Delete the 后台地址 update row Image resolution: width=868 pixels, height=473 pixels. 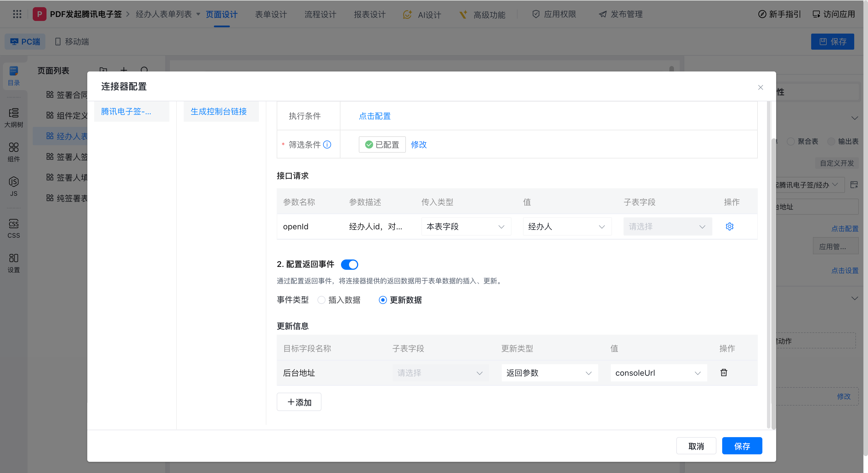723,372
